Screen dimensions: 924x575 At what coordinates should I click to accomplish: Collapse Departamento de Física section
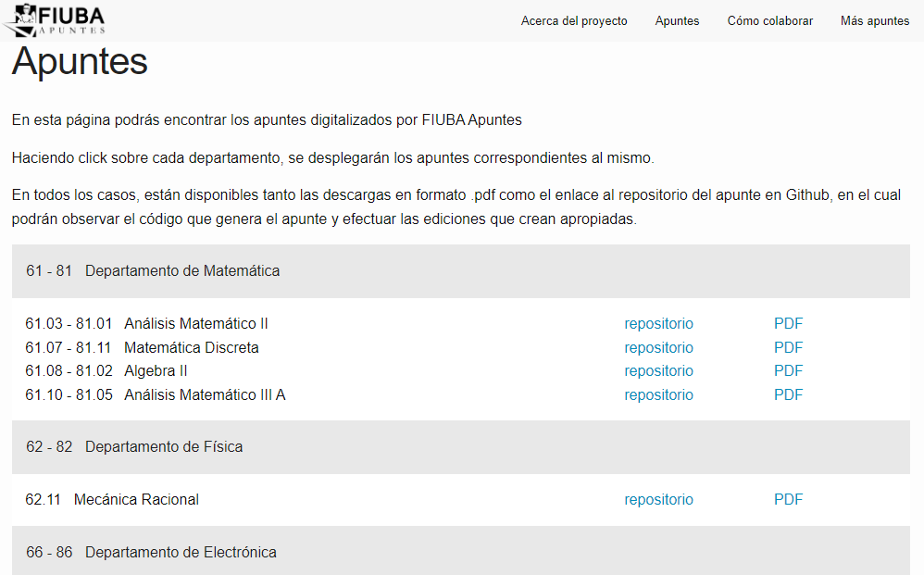[461, 447]
